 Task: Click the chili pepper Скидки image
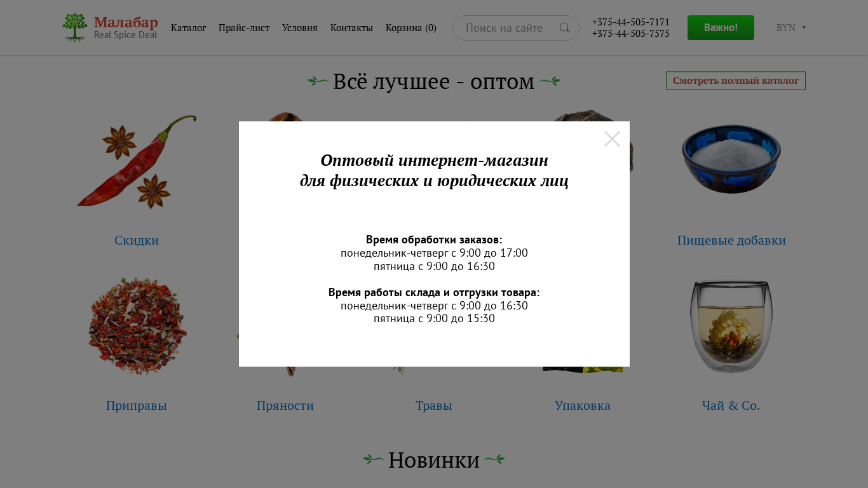click(x=137, y=162)
